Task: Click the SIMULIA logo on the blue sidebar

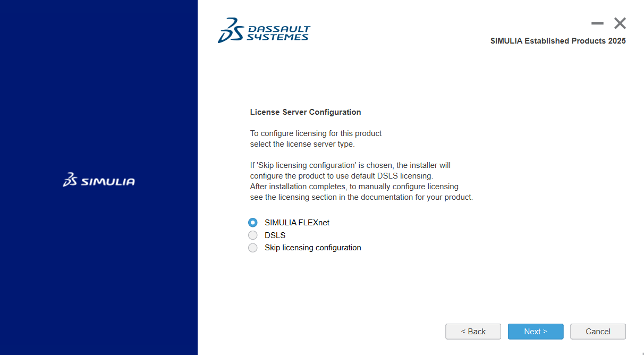Action: tap(98, 180)
